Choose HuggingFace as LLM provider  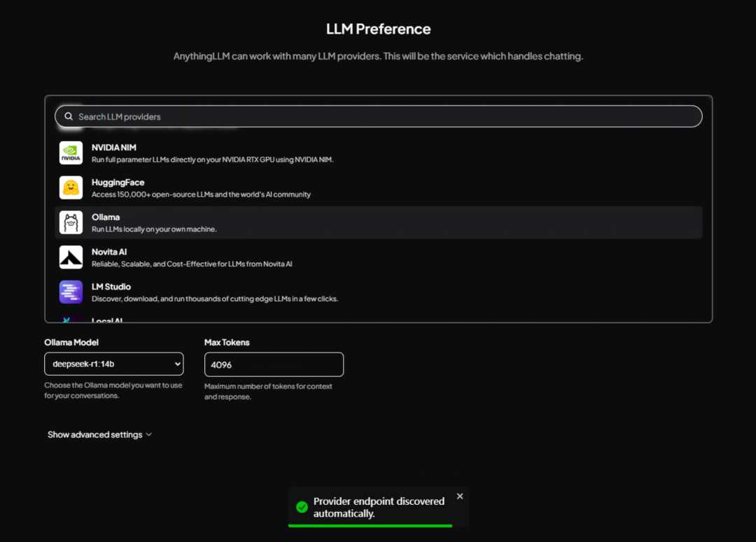[x=379, y=187]
